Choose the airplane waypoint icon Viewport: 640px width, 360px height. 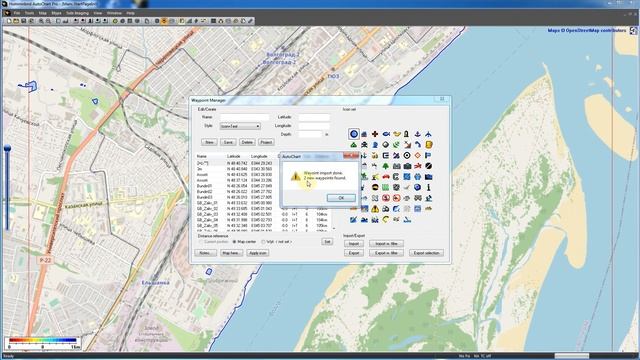[x=428, y=134]
